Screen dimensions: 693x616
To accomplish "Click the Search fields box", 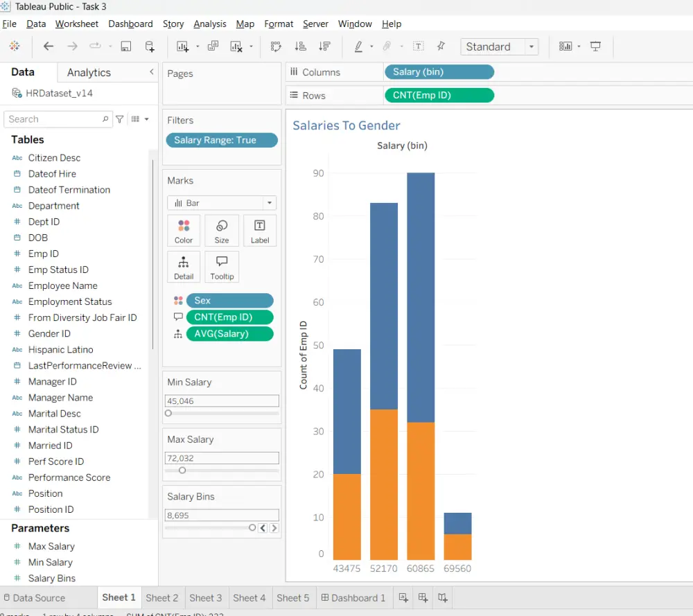I will 58,119.
